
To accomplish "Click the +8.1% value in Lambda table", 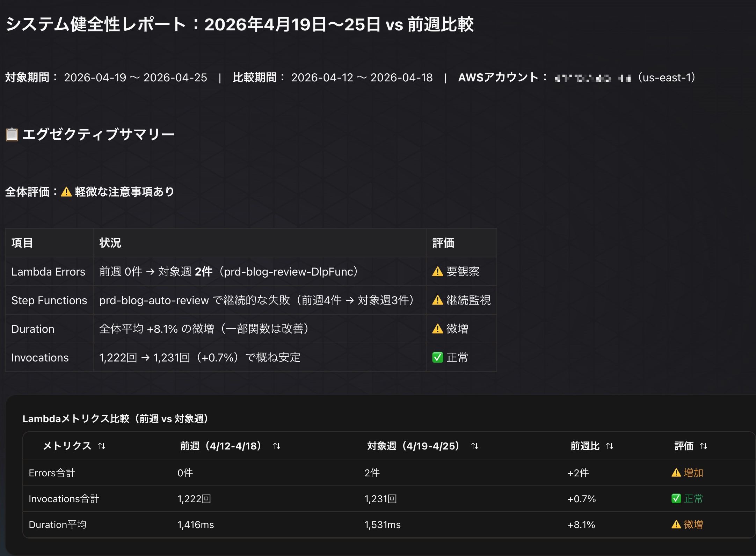I will coord(581,525).
